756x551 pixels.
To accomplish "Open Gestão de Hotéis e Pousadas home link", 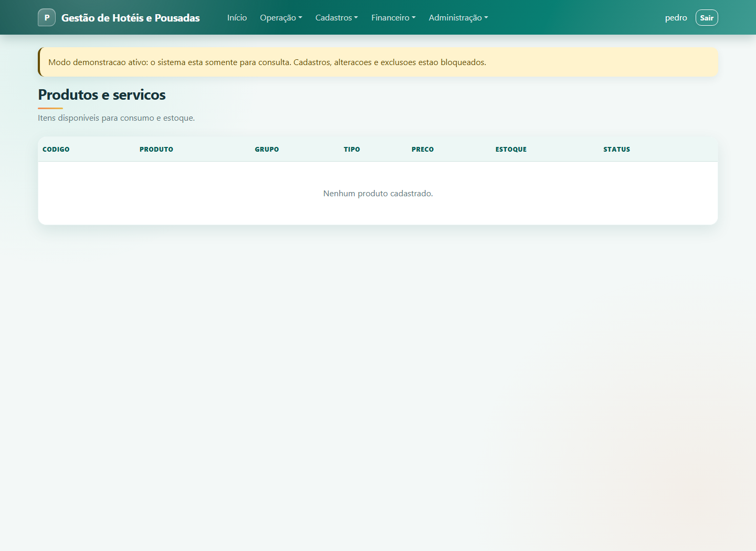I will tap(130, 18).
